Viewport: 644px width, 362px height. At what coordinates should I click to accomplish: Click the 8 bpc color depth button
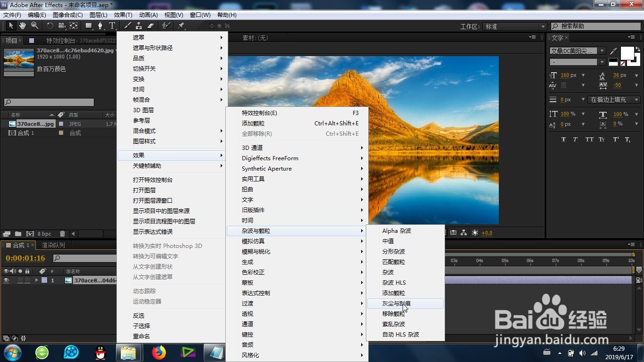[x=44, y=234]
